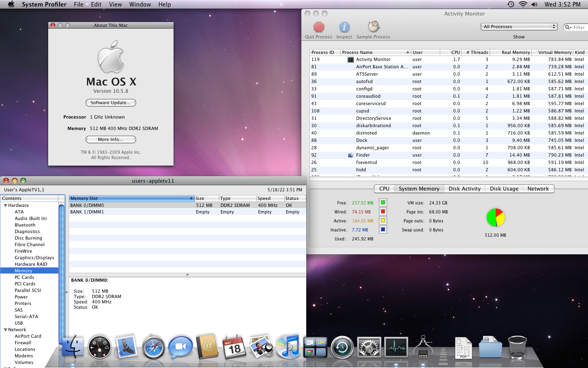Open System Preferences gear in dock
This screenshot has width=588, height=368.
click(x=369, y=348)
